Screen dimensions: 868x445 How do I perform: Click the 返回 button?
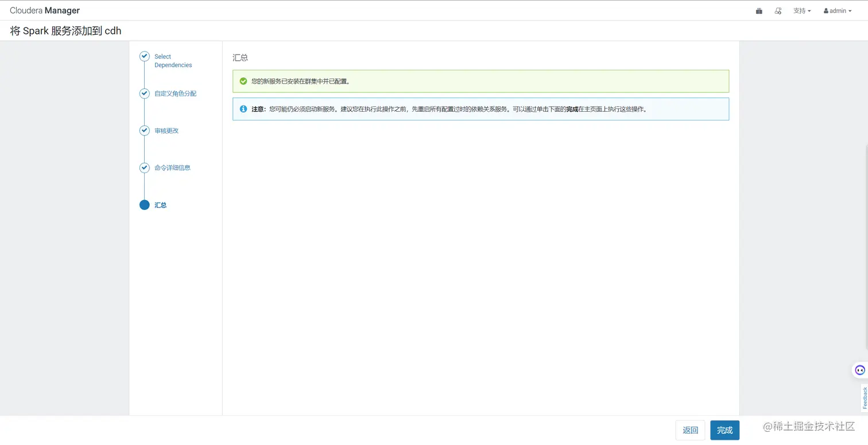tap(690, 430)
